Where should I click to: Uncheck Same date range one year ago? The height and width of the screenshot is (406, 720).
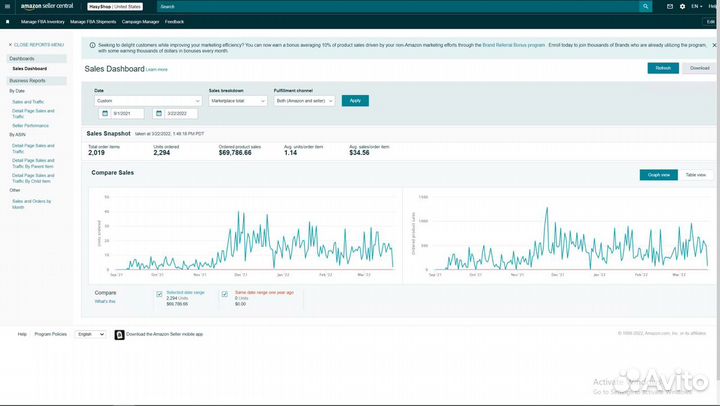coord(225,294)
